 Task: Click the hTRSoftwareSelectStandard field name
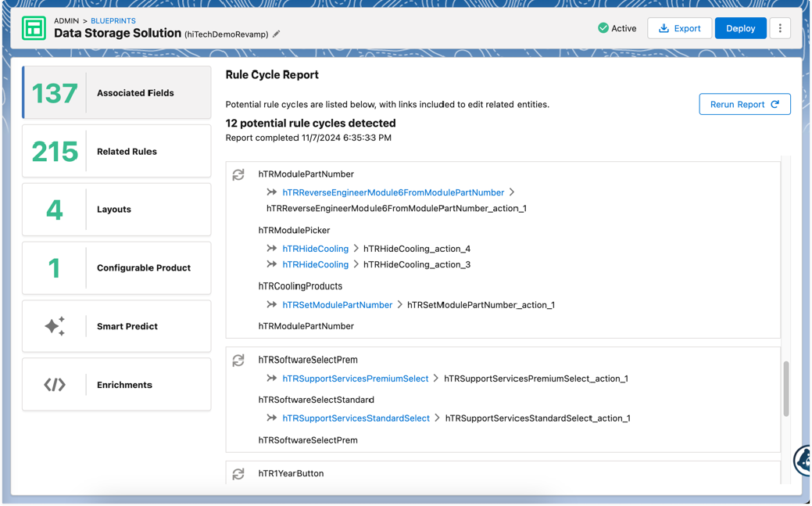pos(317,400)
